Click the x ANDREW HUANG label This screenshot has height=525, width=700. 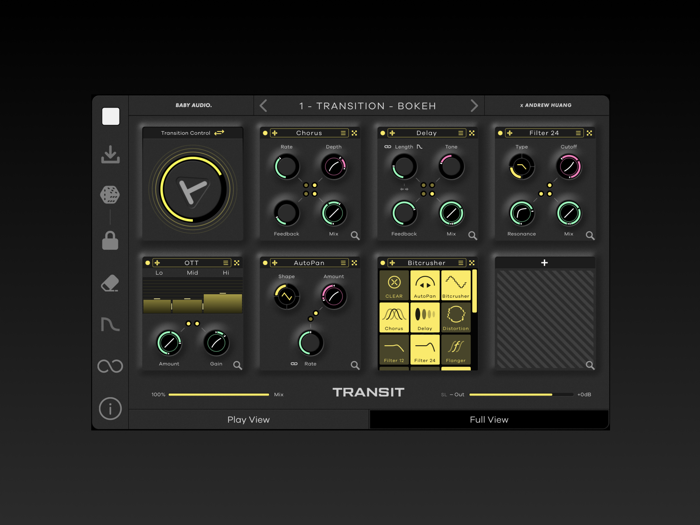pos(546,105)
